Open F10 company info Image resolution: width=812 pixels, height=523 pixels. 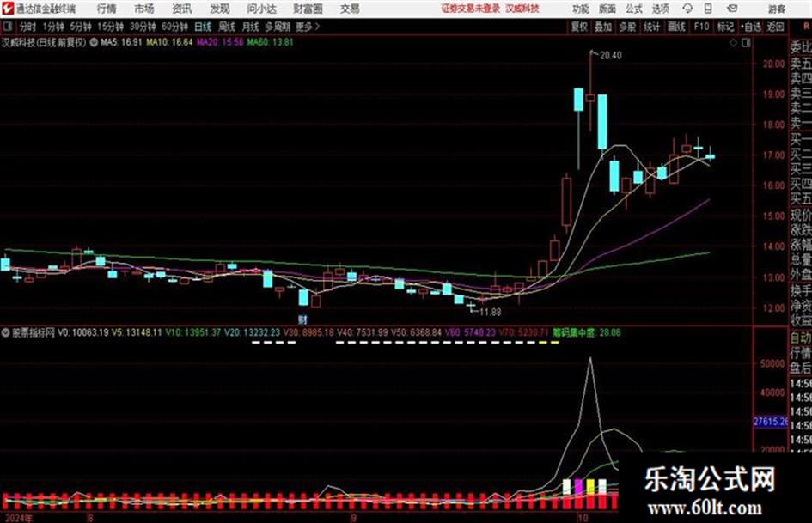pos(701,27)
